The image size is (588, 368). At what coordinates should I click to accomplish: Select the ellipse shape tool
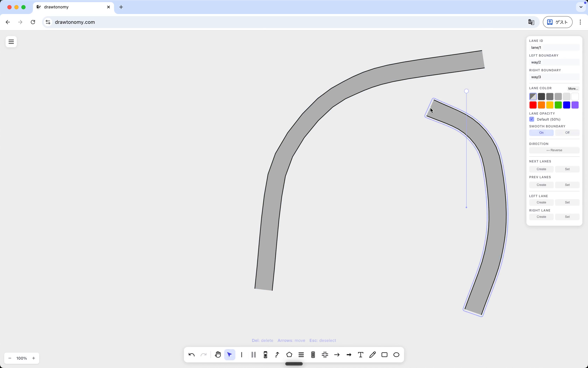click(x=396, y=355)
